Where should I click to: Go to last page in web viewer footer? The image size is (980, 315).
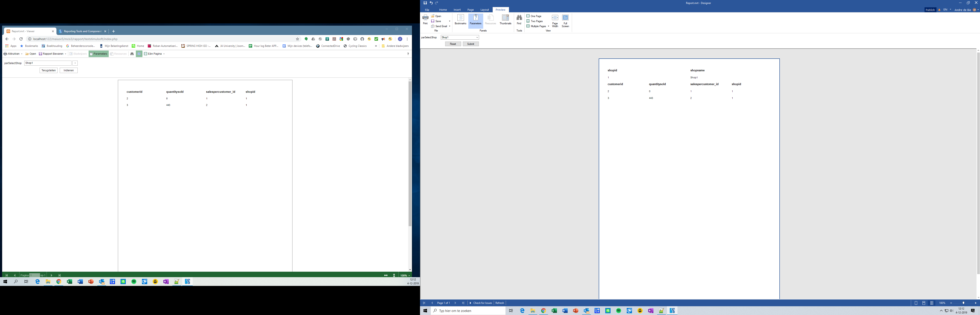pyautogui.click(x=59, y=275)
